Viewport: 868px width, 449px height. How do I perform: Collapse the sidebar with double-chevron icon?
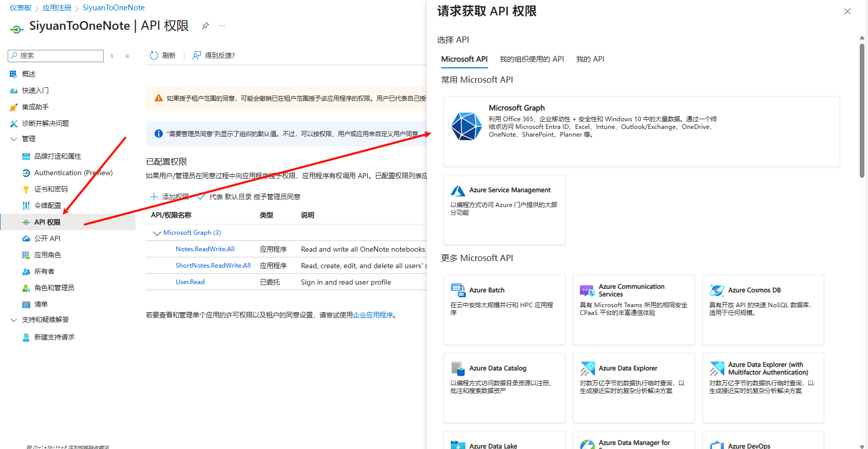[127, 56]
